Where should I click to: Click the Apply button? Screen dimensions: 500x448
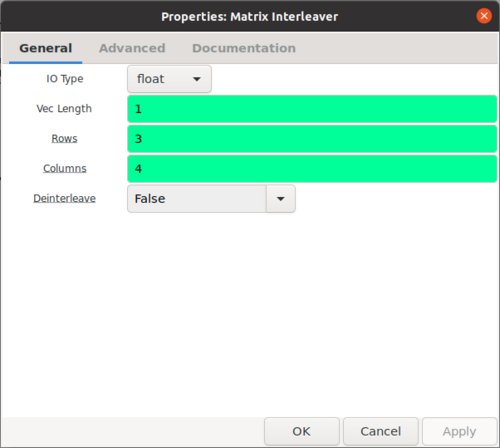coord(459,431)
